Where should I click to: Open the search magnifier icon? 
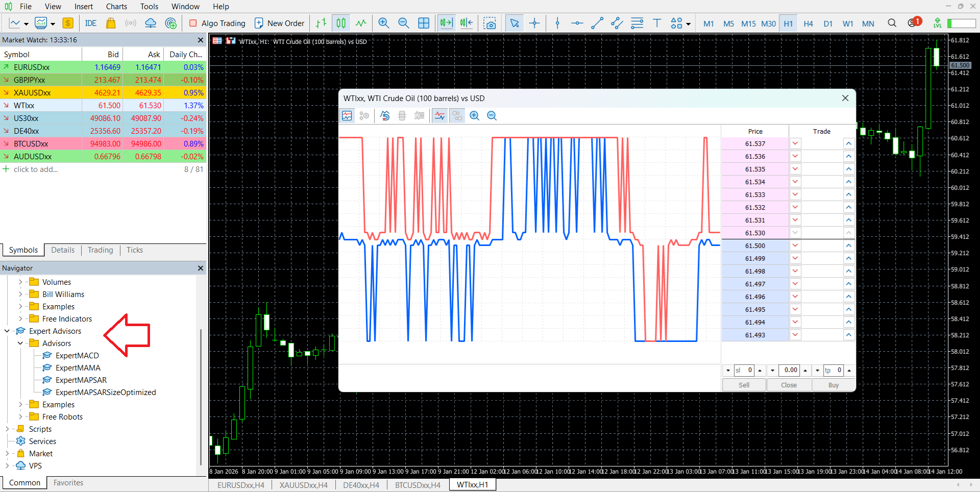892,23
